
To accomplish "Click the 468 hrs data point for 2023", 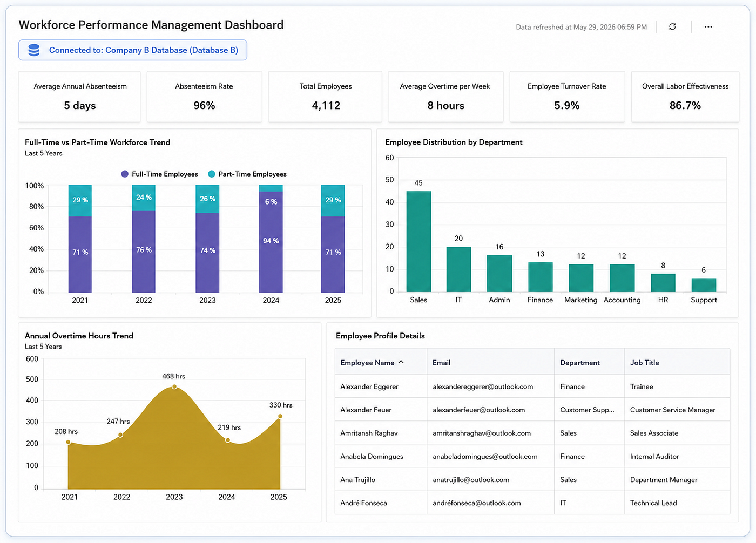I will click(x=174, y=386).
